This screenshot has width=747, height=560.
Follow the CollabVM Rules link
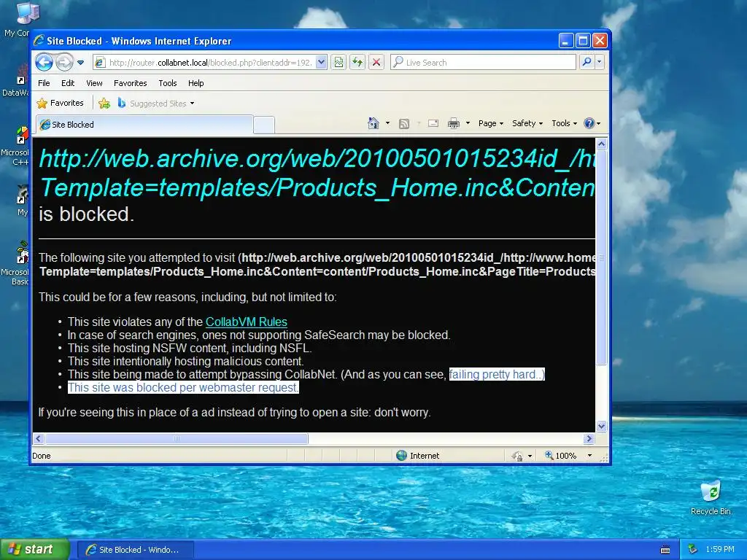[247, 322]
